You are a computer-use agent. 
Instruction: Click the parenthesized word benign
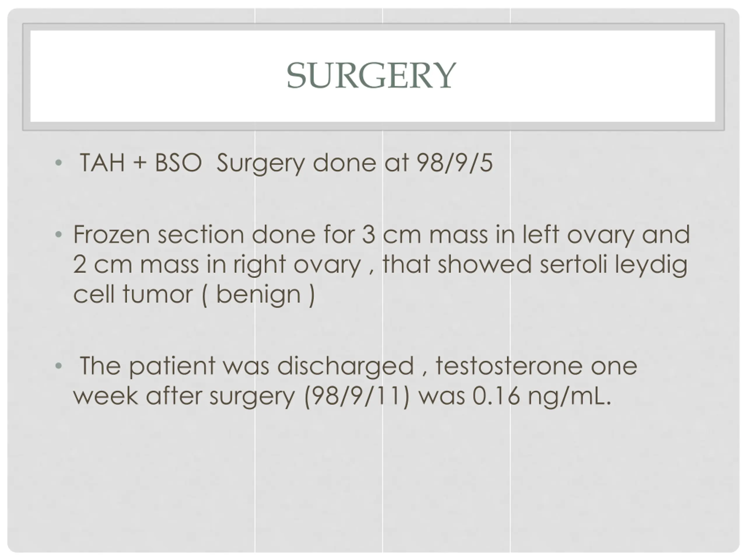258,294
